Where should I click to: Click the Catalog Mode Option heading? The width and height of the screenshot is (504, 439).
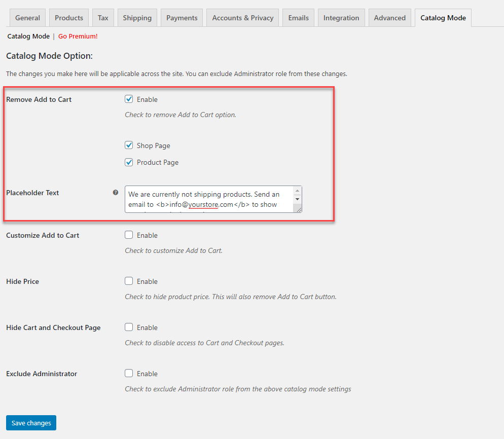pos(49,56)
